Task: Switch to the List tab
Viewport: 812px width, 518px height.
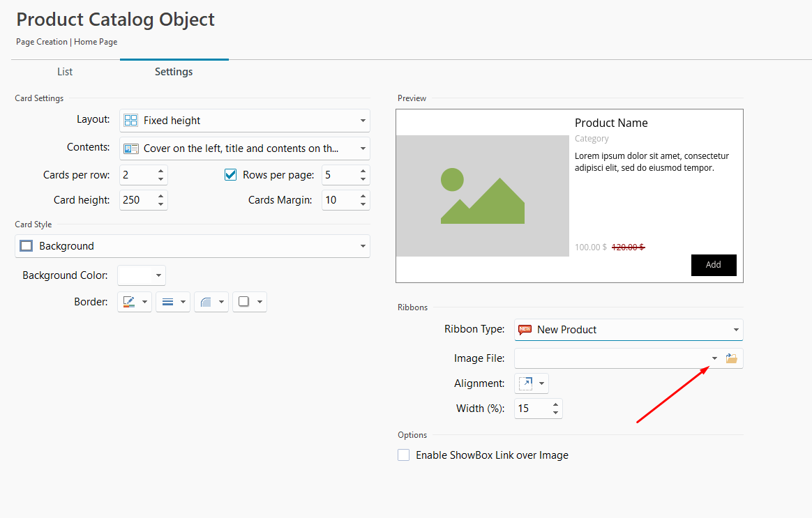Action: (65, 72)
